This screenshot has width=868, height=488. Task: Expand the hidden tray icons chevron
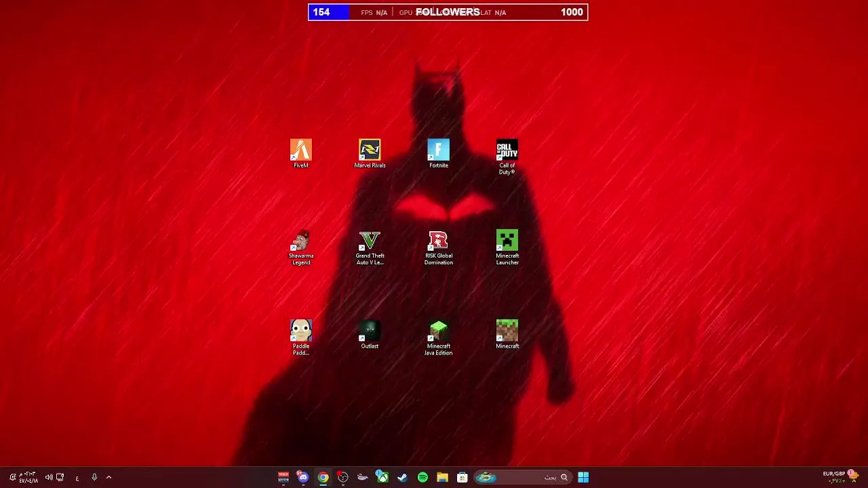tap(108, 477)
